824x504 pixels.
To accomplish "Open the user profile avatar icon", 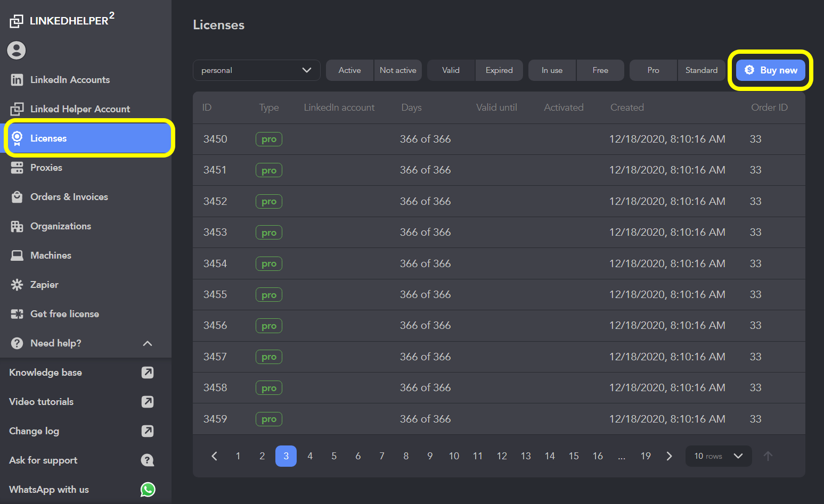I will click(17, 50).
